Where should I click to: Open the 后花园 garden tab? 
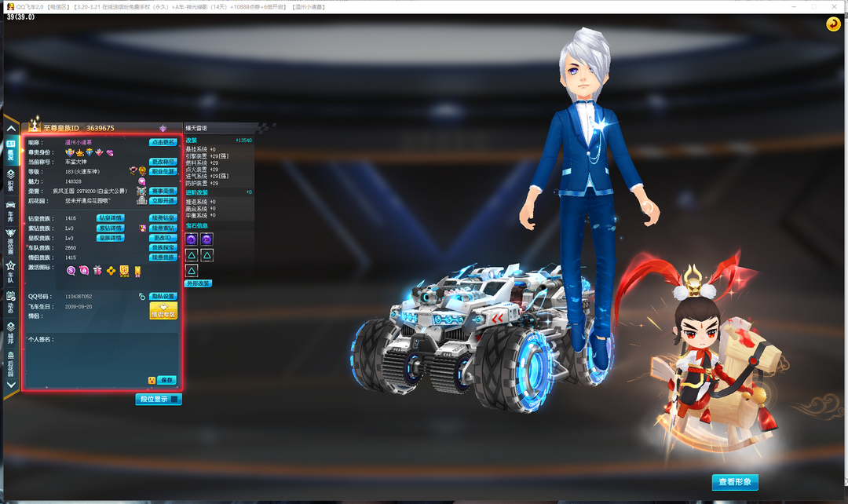click(x=11, y=363)
